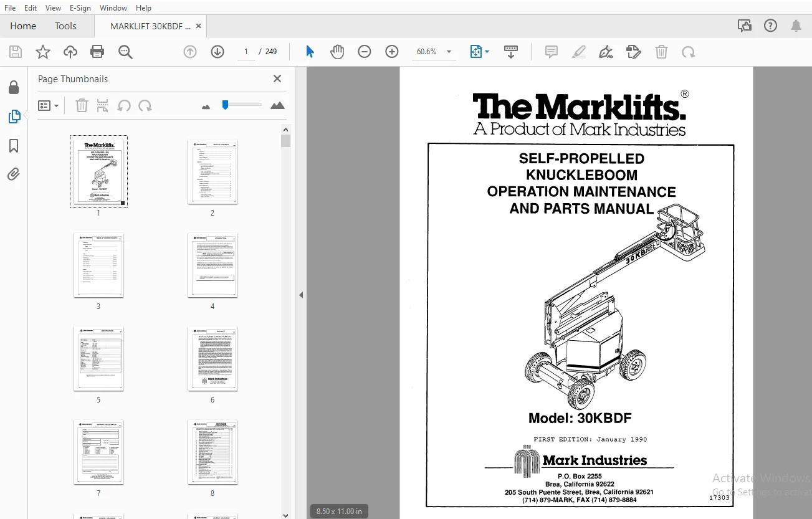The height and width of the screenshot is (519, 812).
Task: Click the cloud upload icon
Action: coord(70,52)
